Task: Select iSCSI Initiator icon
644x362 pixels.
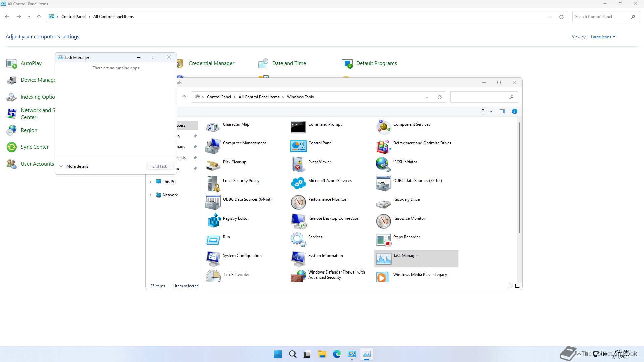Action: [x=383, y=165]
